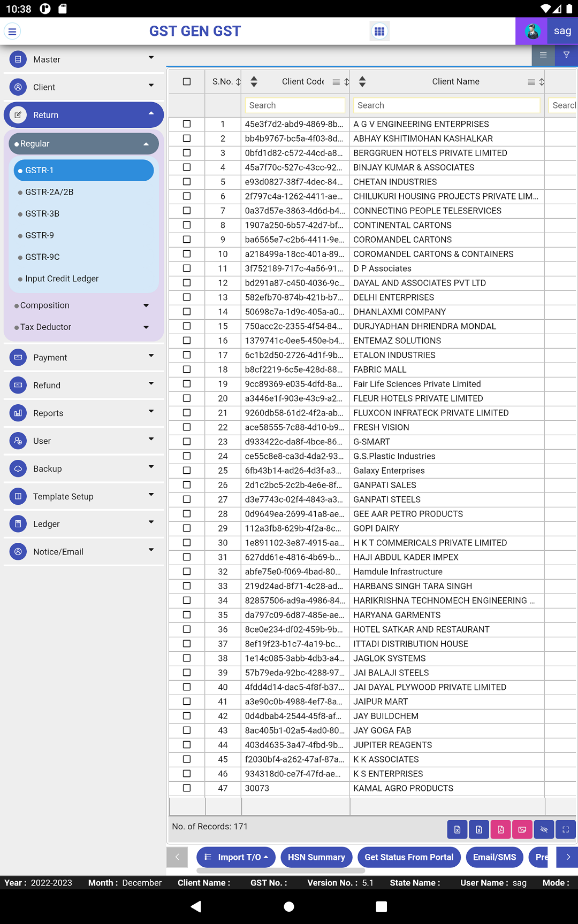Tap the Android recents button
Screen dimensions: 578x924
click(x=382, y=906)
